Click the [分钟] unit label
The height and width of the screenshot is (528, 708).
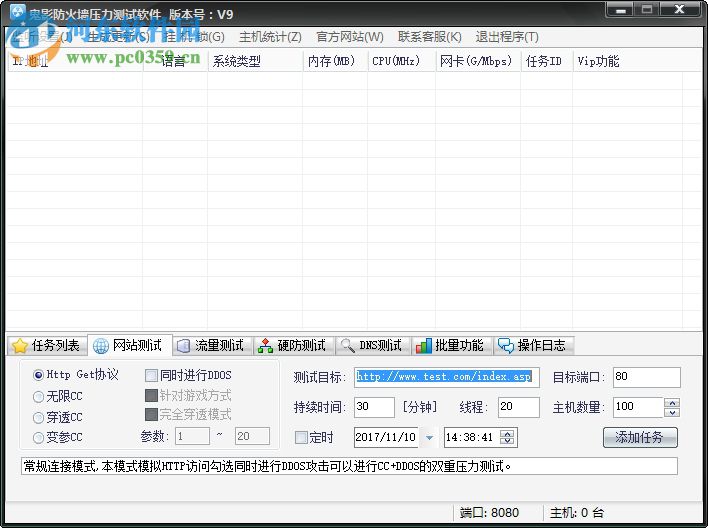pos(420,407)
